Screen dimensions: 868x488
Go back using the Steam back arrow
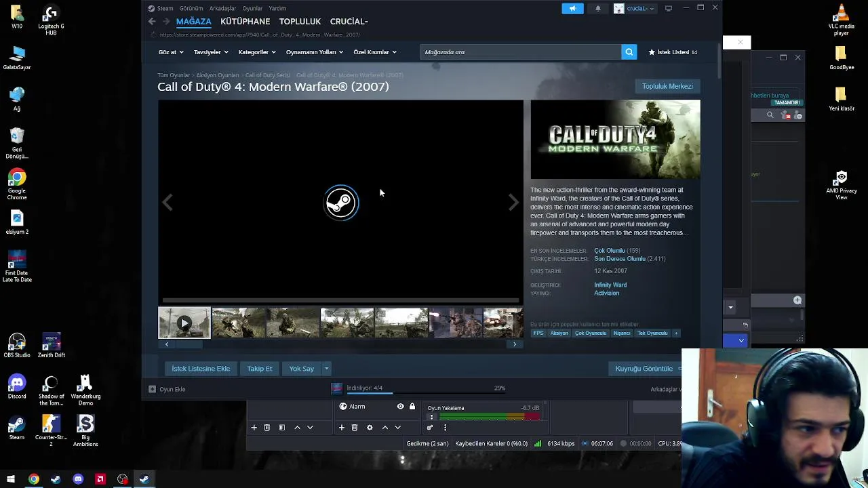tap(152, 22)
